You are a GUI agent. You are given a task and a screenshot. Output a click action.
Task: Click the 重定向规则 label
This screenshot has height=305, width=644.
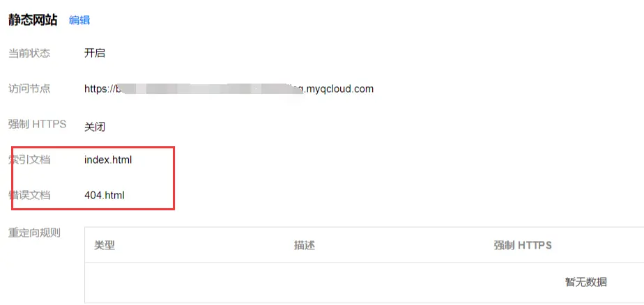pyautogui.click(x=35, y=233)
